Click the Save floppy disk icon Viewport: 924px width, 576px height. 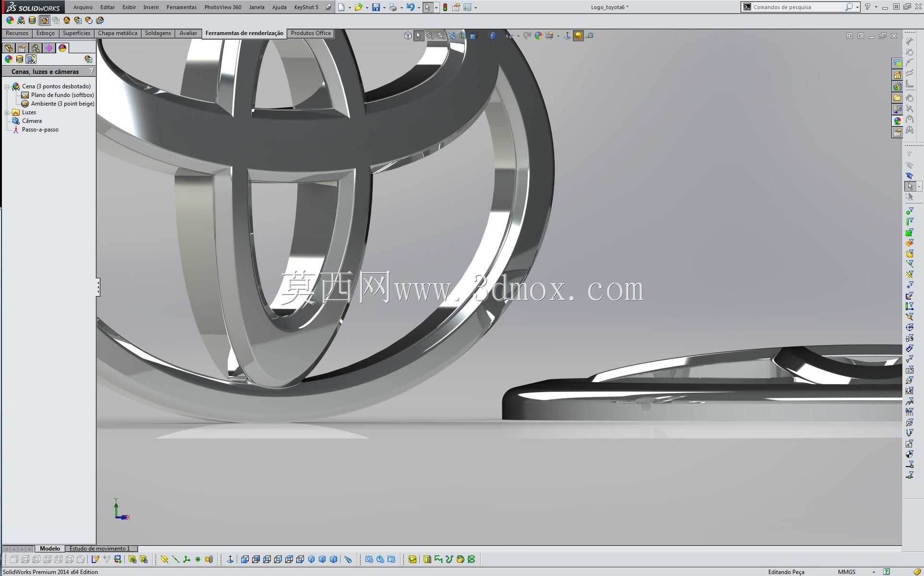[x=376, y=7]
